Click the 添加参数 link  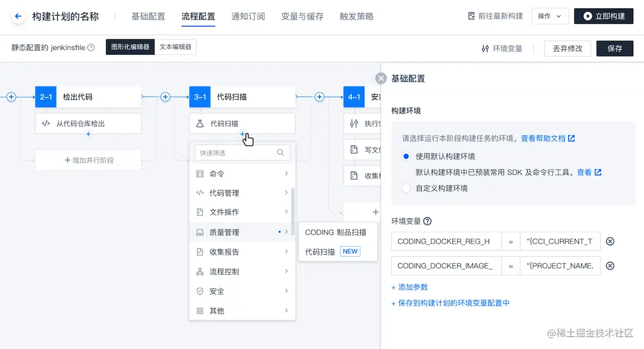pyautogui.click(x=410, y=287)
